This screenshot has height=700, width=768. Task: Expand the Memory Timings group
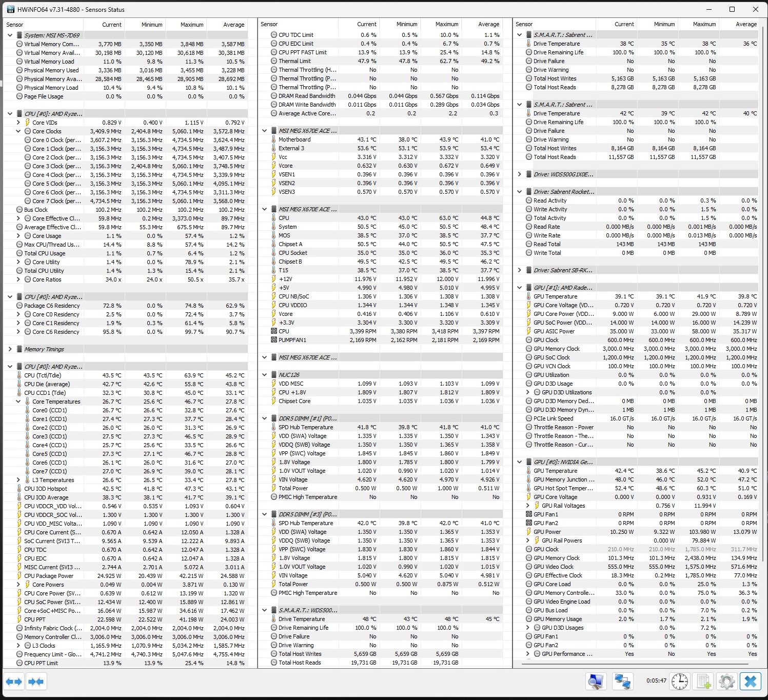[10, 349]
